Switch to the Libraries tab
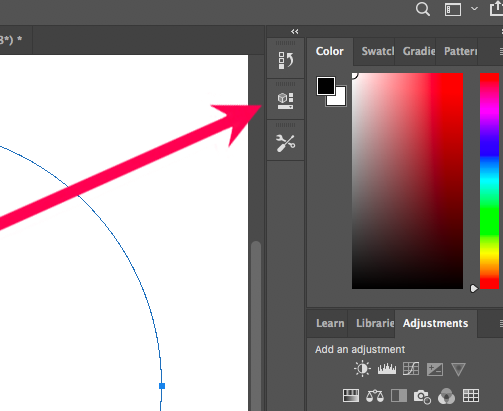 [375, 323]
